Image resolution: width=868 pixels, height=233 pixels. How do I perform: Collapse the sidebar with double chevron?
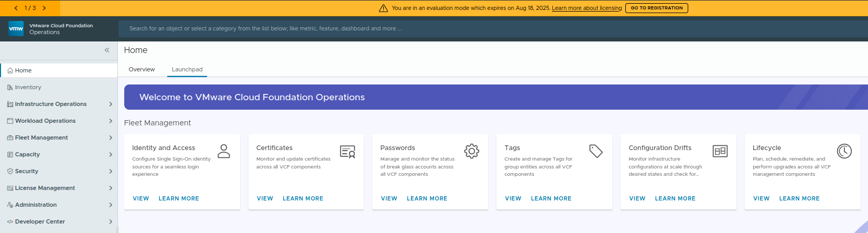pyautogui.click(x=107, y=50)
